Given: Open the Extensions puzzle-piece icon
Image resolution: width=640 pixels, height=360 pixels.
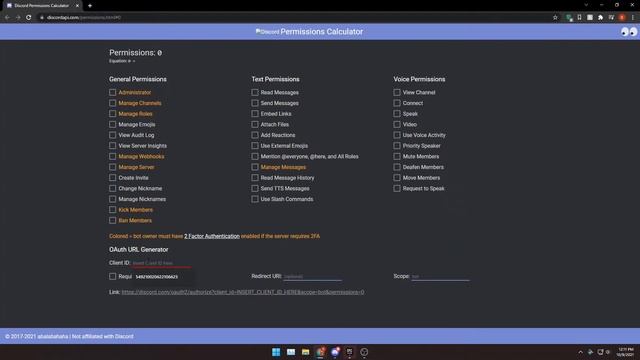Looking at the screenshot, I should tap(600, 18).
